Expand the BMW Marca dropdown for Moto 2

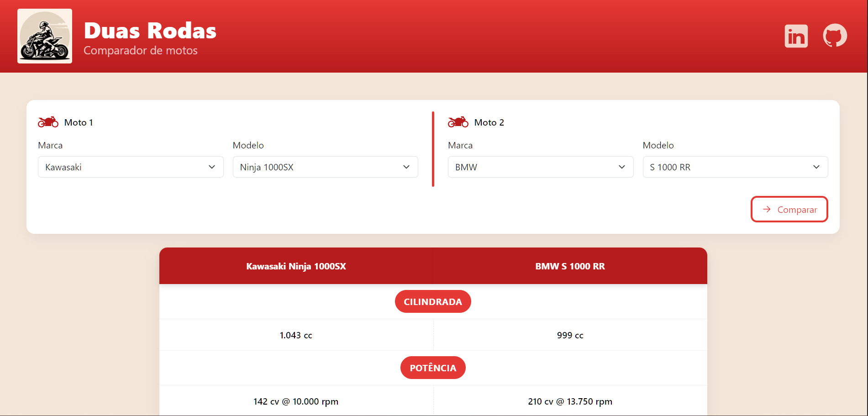coord(541,167)
